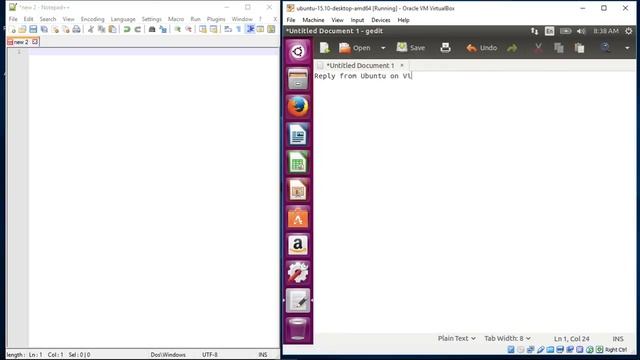Open Ubuntu Dash from launcher
Image resolution: width=640 pixels, height=360 pixels.
(x=298, y=51)
